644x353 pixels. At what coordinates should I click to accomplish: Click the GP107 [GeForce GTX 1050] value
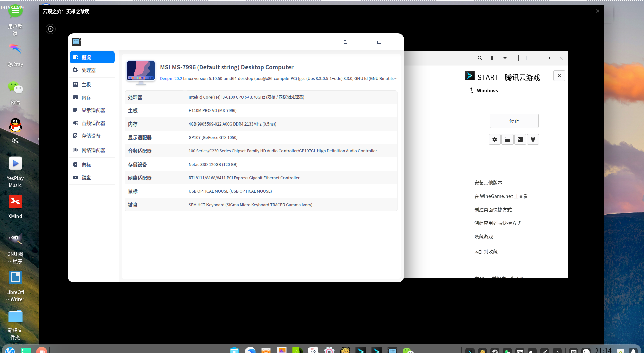(x=213, y=137)
